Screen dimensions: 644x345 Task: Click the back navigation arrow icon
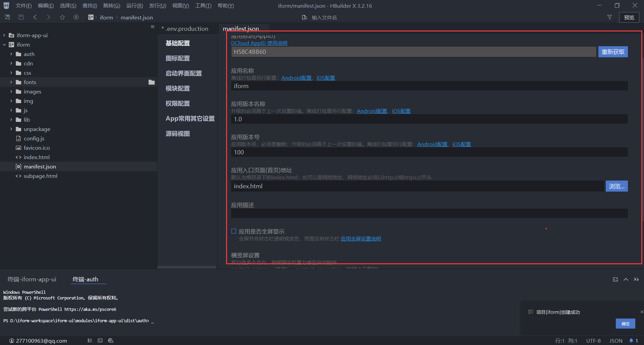[x=35, y=17]
